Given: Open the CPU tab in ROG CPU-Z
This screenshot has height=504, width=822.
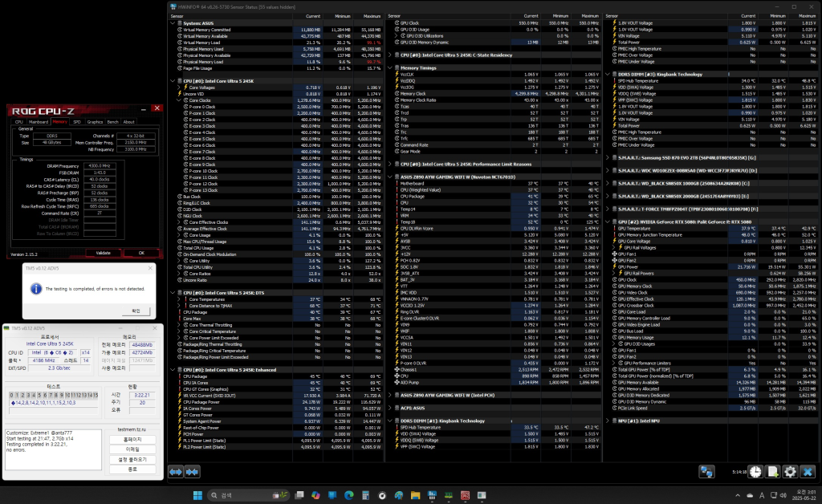Looking at the screenshot, I should point(19,121).
